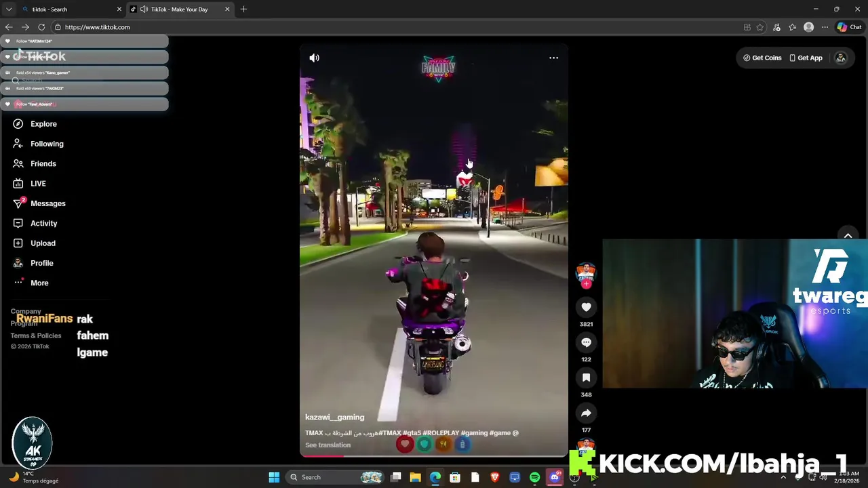868x488 pixels.
Task: Open the video's three-dot options menu
Action: 553,58
